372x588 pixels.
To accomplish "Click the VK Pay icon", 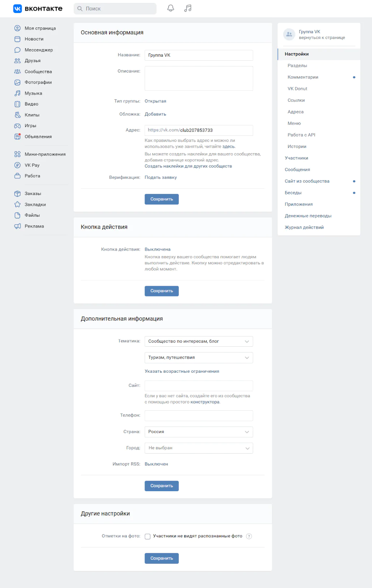I will click(17, 165).
